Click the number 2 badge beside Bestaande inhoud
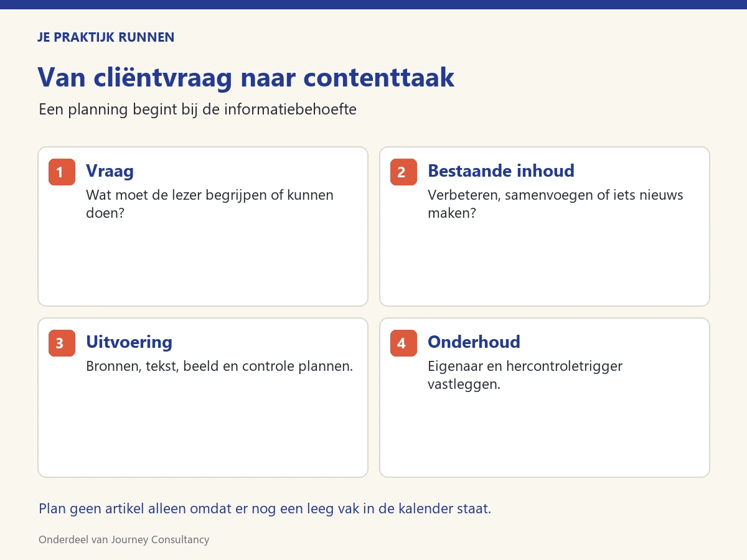Viewport: 747px width, 560px height. coord(403,172)
